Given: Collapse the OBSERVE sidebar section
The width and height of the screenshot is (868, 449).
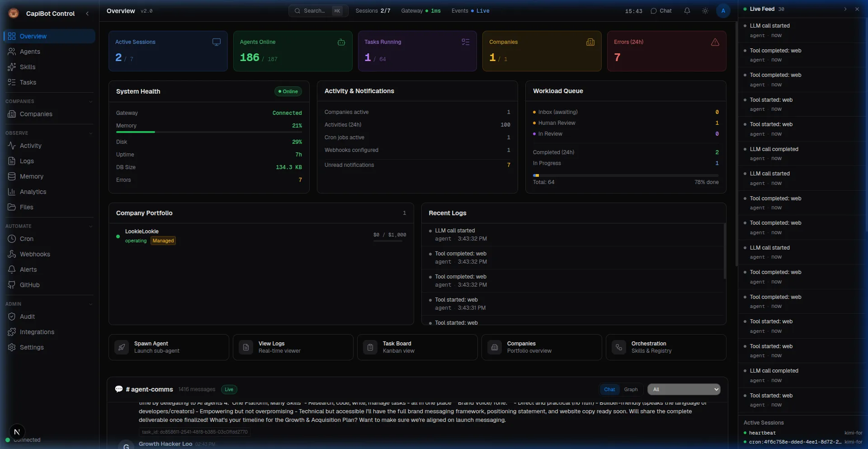Looking at the screenshot, I should tap(90, 133).
